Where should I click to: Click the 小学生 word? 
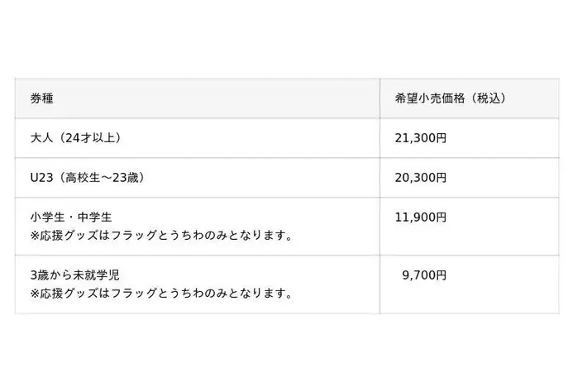pyautogui.click(x=46, y=218)
